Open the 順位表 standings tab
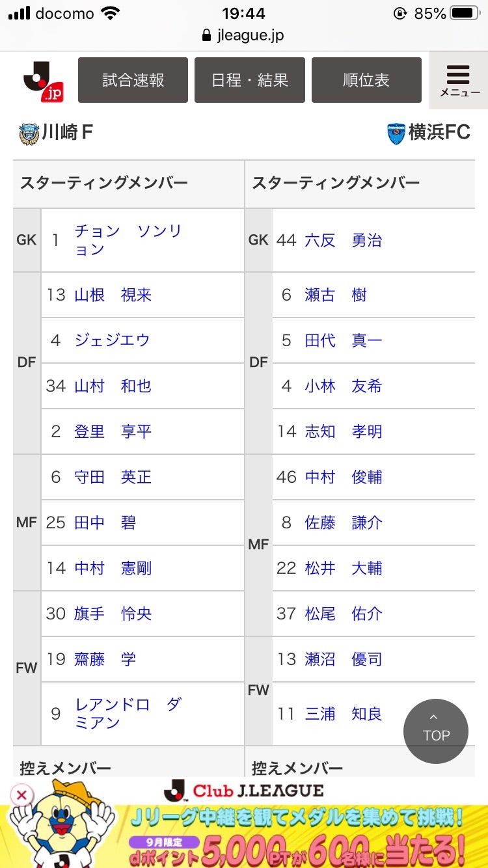 [x=366, y=80]
